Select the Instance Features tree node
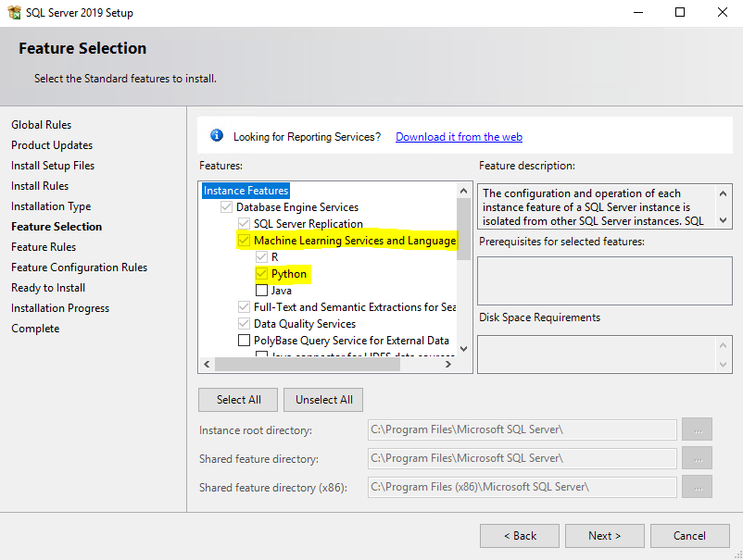Viewport: 743px width, 560px height. (246, 191)
